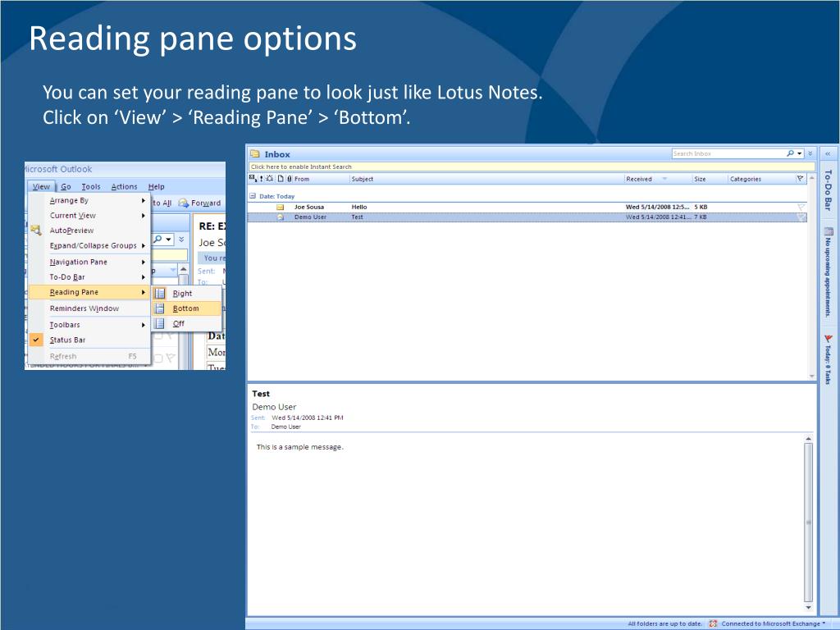Click the reading pane scrollbar thumb
The image size is (840, 630).
pos(808,523)
